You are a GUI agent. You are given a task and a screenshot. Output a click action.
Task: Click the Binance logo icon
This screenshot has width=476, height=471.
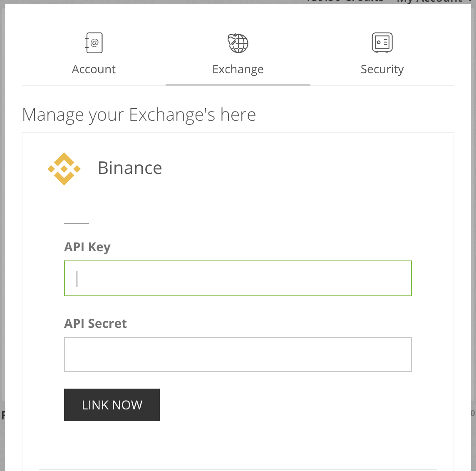tap(64, 169)
